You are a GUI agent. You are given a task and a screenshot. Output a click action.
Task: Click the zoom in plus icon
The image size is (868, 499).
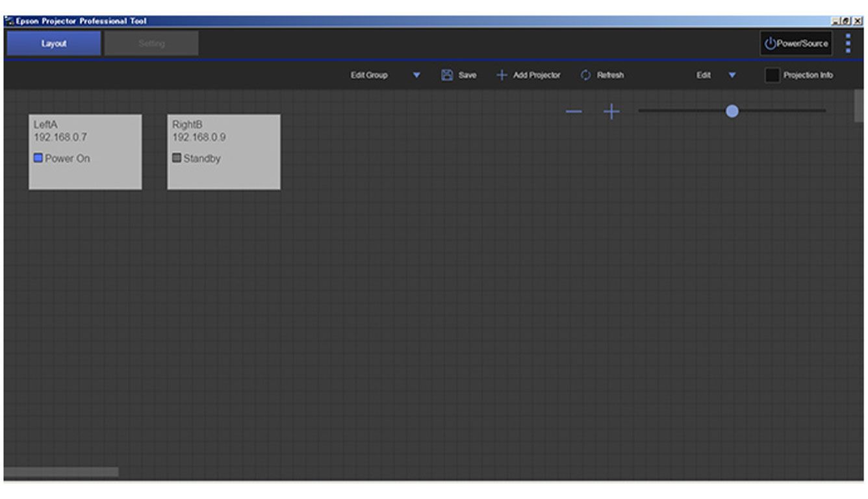point(611,112)
